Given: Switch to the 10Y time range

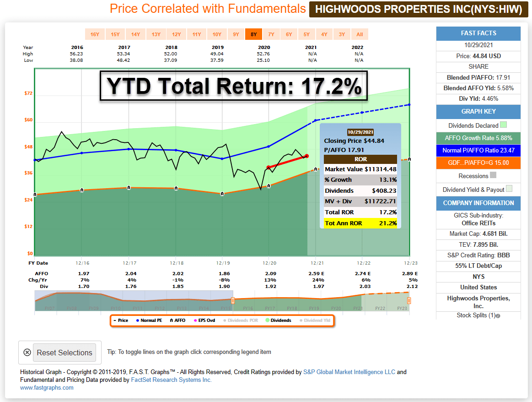Looking at the screenshot, I should pyautogui.click(x=217, y=34).
